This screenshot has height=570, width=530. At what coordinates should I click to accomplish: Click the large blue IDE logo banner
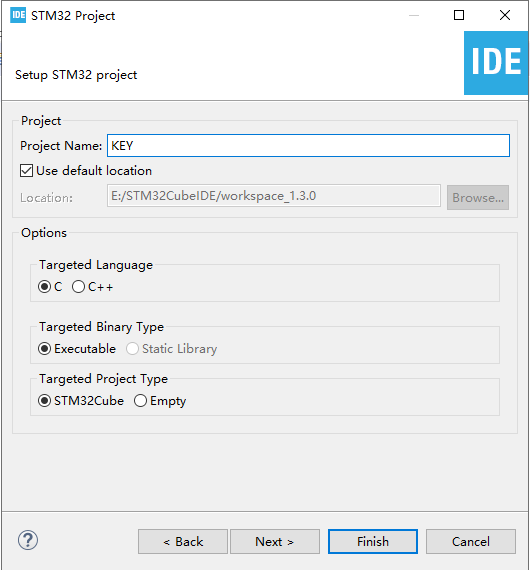coord(496,63)
